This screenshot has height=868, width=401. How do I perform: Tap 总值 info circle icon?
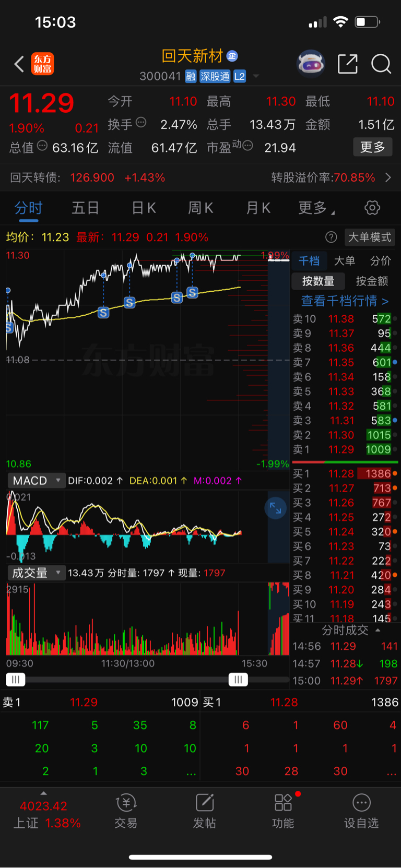42,146
